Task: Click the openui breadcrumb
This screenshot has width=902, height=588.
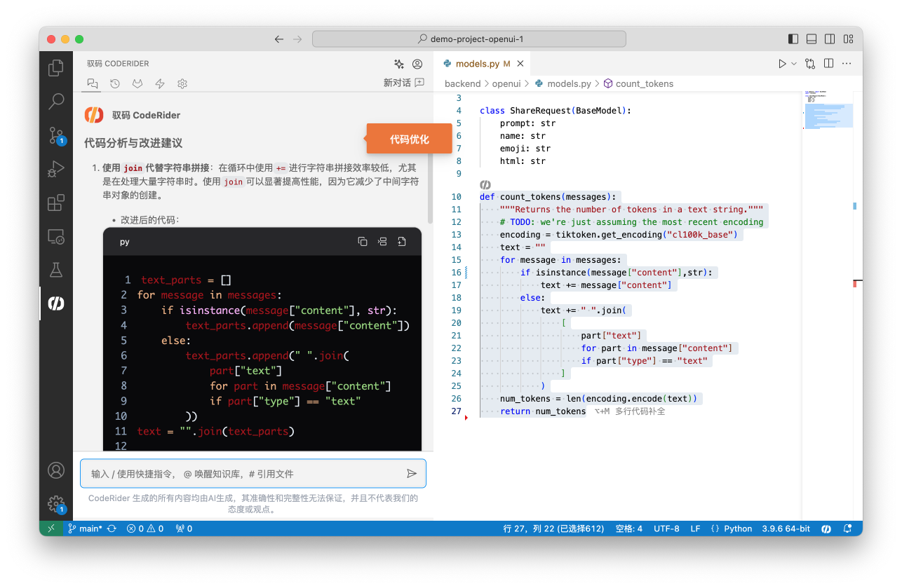Action: click(506, 83)
